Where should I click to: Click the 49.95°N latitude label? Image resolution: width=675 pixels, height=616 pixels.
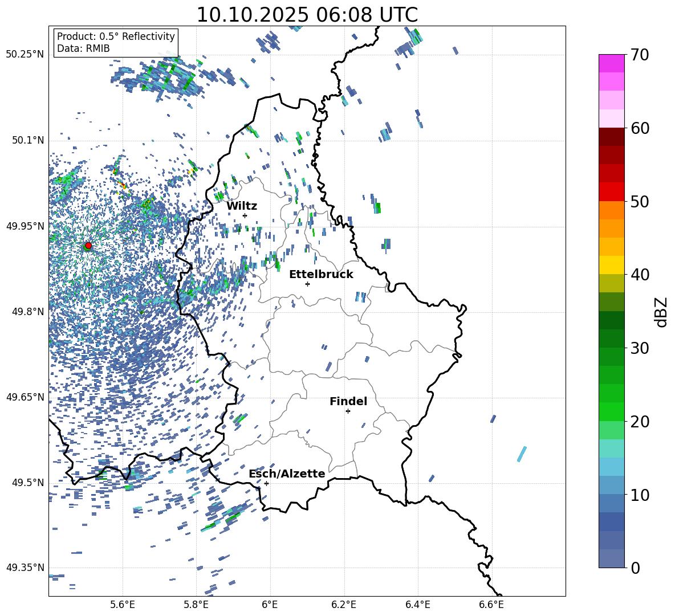tap(25, 226)
